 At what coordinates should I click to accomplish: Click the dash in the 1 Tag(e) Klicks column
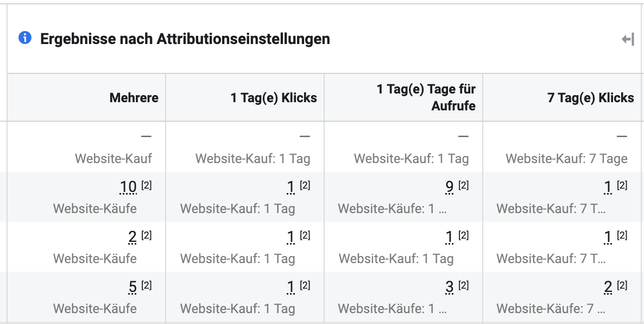point(305,136)
